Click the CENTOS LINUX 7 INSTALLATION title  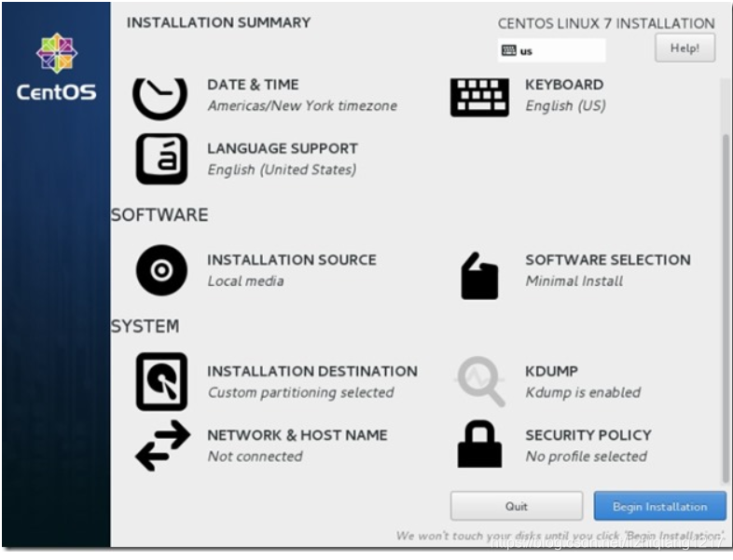[606, 23]
